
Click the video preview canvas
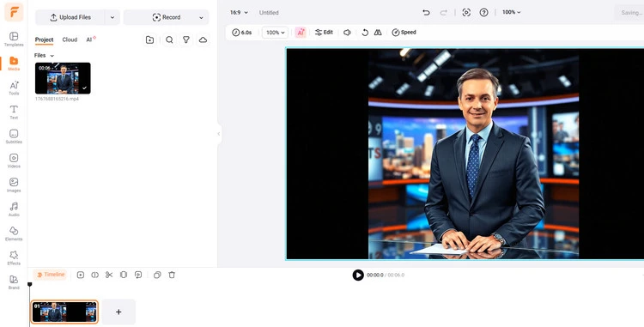(465, 154)
